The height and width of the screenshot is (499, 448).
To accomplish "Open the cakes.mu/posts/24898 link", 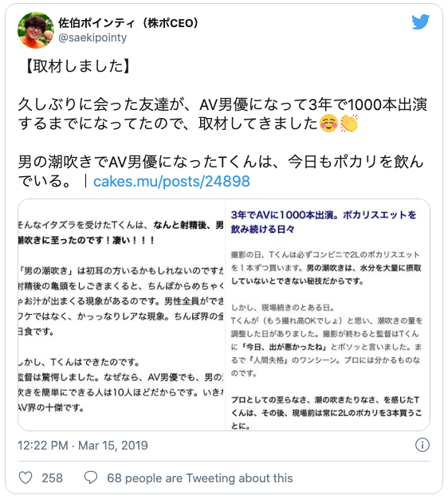I will click(171, 182).
